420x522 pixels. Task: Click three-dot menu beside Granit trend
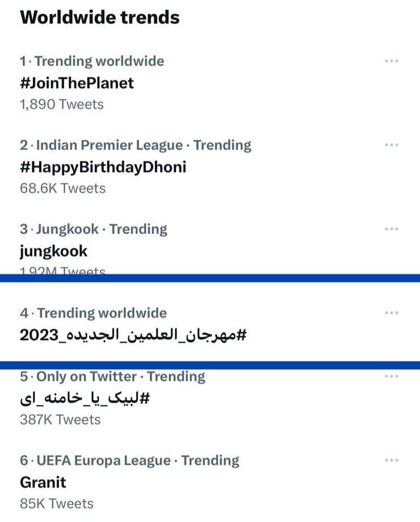coord(391,461)
